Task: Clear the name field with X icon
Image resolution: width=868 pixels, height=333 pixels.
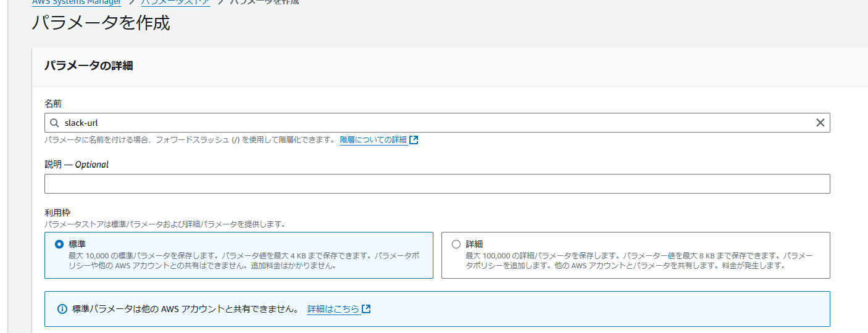Action: (x=820, y=123)
